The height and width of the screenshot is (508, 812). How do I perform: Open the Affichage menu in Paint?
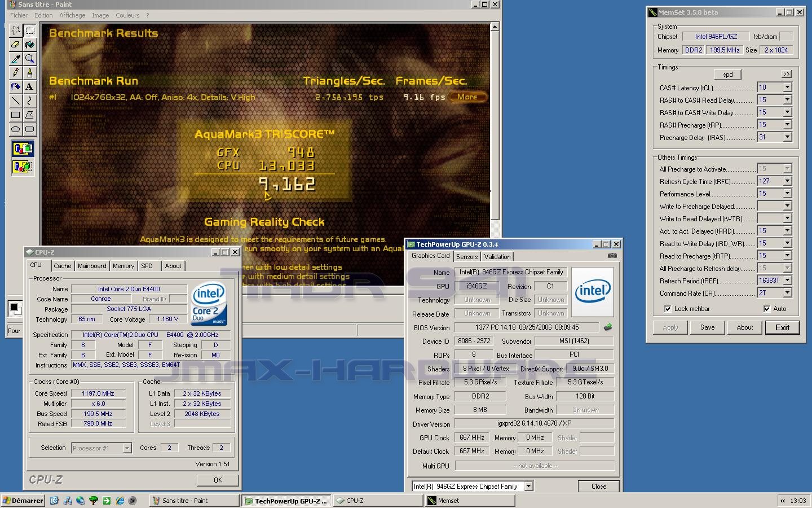72,15
